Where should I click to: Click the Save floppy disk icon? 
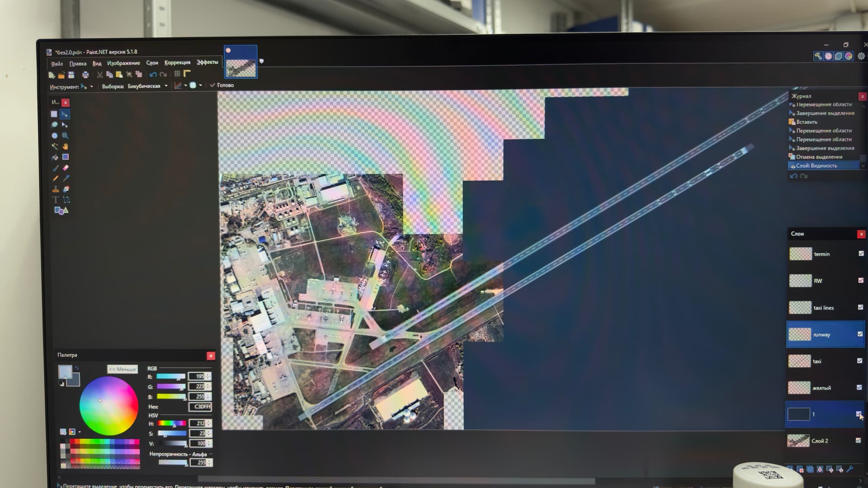coord(71,75)
